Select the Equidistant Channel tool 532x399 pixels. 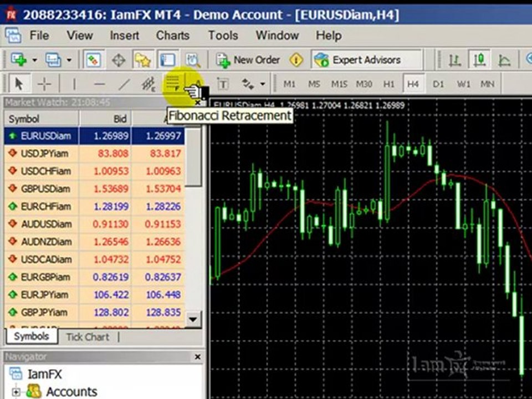[149, 84]
